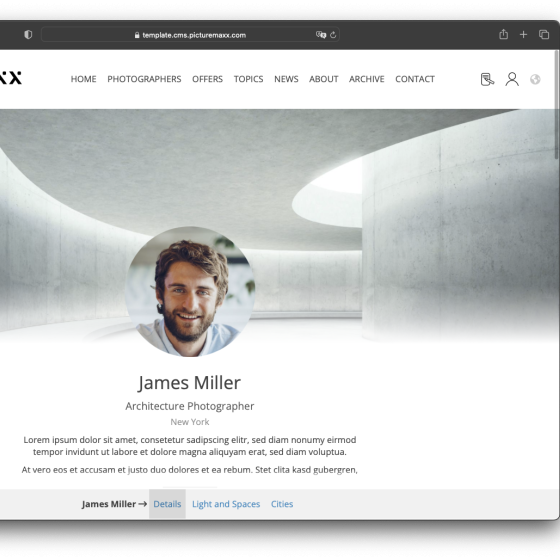This screenshot has height=560, width=560.
Task: Open the Light and Spaces link
Action: [226, 504]
